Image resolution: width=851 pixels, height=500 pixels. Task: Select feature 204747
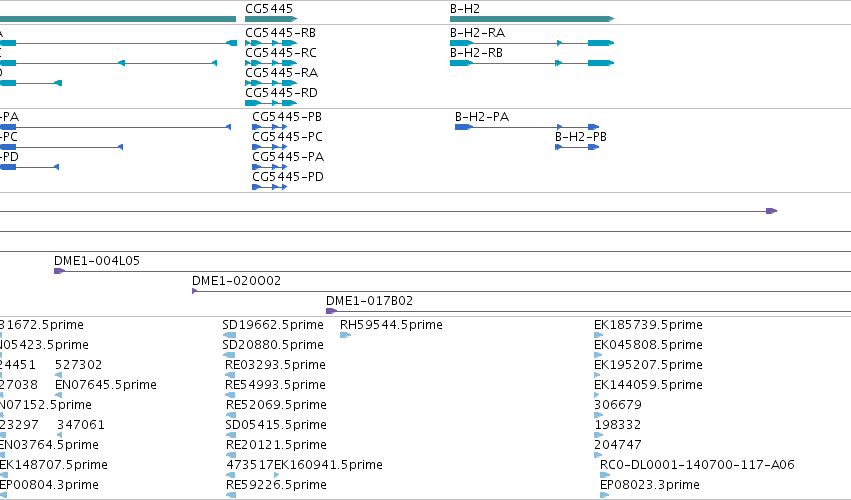(x=618, y=446)
